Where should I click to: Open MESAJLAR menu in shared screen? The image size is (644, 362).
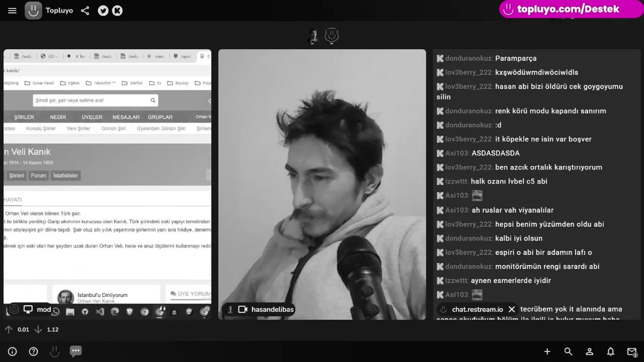(x=126, y=117)
